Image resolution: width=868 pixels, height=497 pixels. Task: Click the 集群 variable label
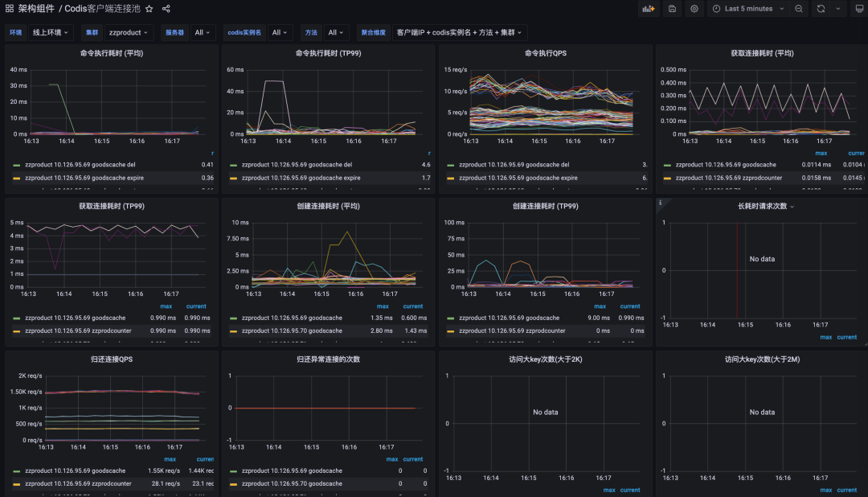pos(92,33)
